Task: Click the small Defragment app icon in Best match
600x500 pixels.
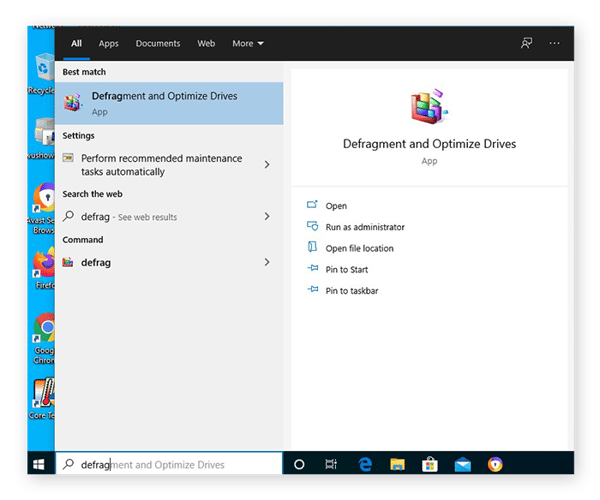Action: pos(73,102)
